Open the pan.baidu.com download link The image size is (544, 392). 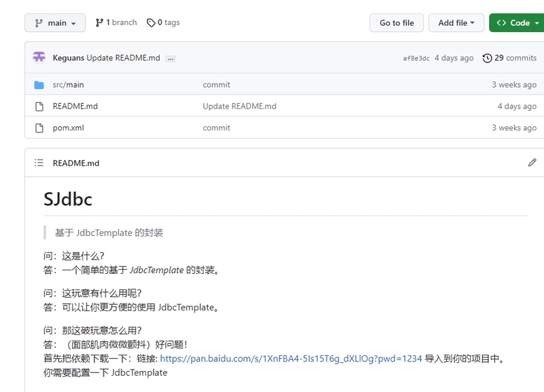click(291, 359)
